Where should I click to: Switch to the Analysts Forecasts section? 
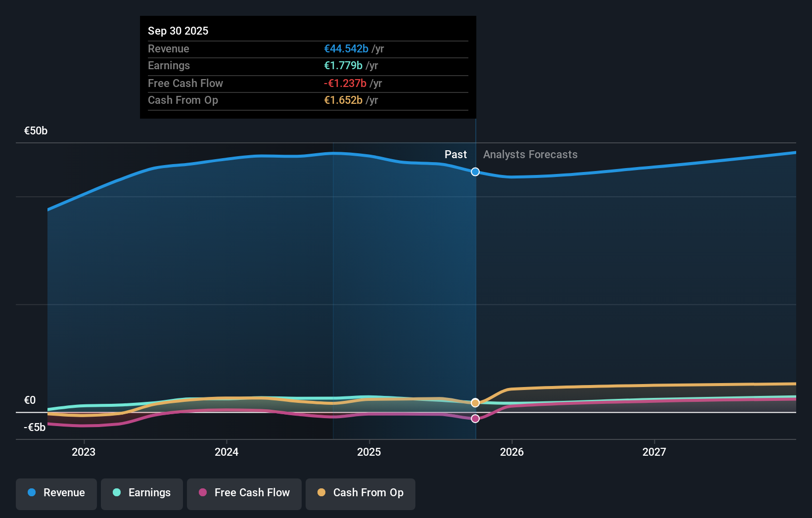pyautogui.click(x=530, y=154)
